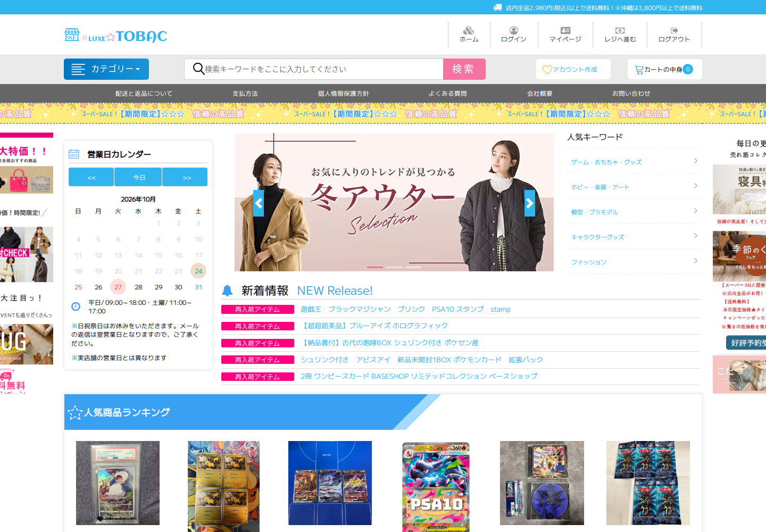The height and width of the screenshot is (532, 766).
Task: Click the ログアウト logout icon
Action: pos(674,30)
